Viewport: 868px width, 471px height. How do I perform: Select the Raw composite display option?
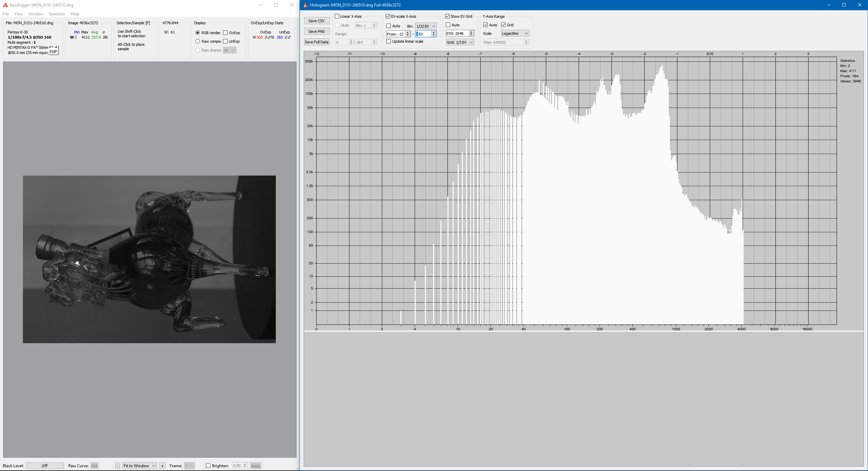coord(208,41)
